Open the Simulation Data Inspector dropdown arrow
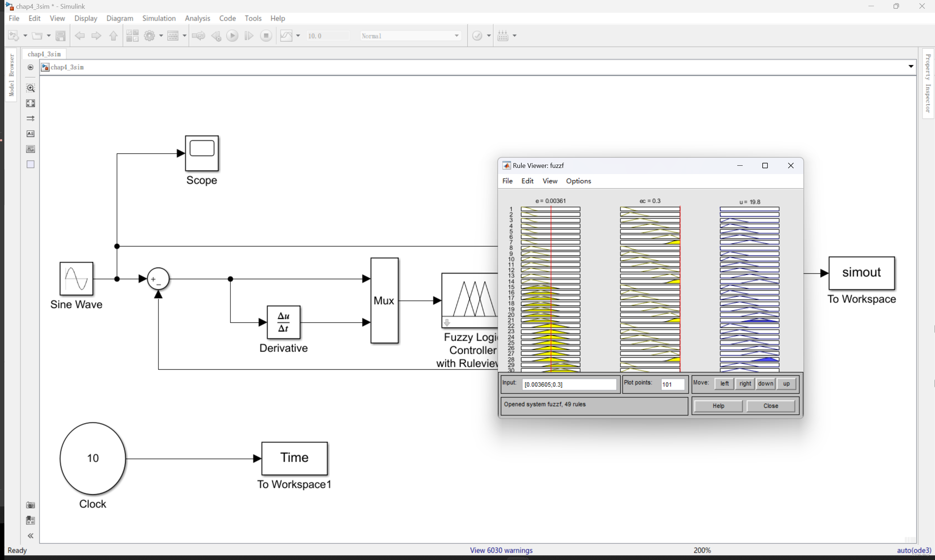The height and width of the screenshot is (560, 935). [298, 36]
